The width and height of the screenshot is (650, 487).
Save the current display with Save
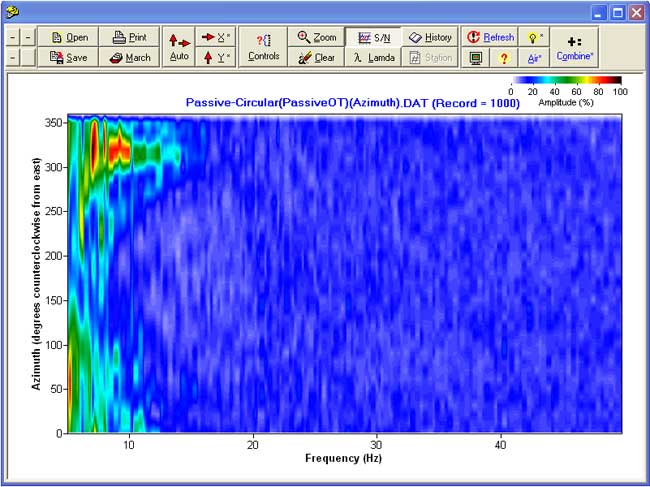pyautogui.click(x=68, y=57)
